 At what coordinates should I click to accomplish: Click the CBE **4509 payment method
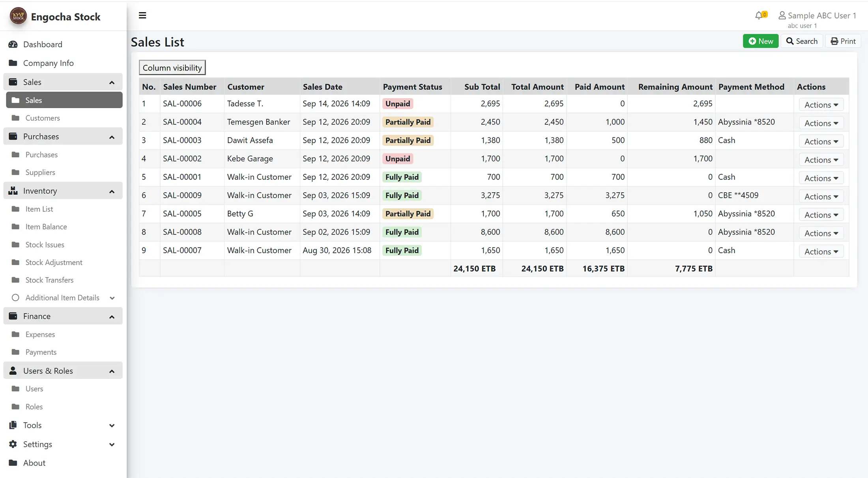[x=738, y=195]
